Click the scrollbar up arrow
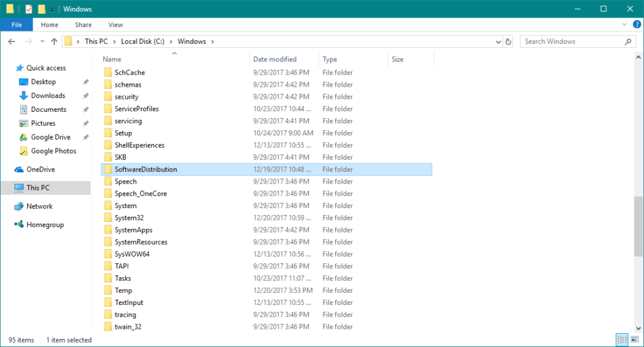 (638, 57)
